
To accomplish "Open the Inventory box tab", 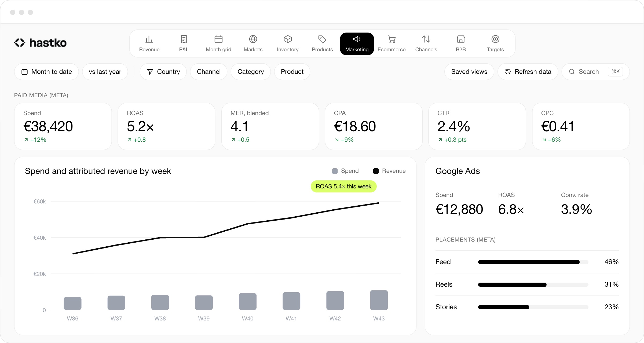I will [288, 44].
